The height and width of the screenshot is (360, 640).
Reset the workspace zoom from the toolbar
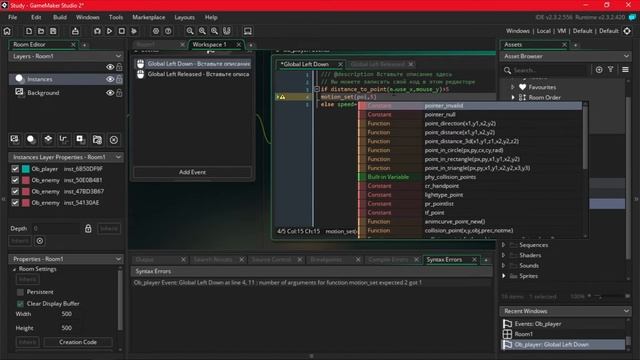coord(214,31)
